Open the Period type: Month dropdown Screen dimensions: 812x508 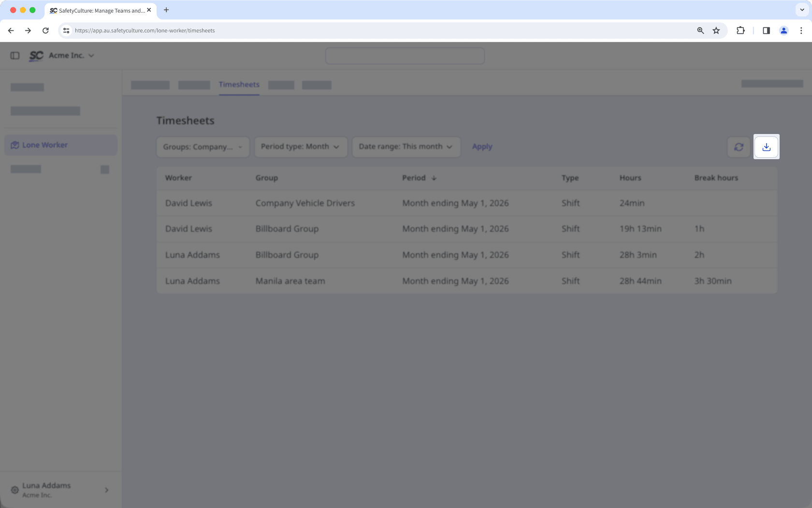pyautogui.click(x=301, y=147)
